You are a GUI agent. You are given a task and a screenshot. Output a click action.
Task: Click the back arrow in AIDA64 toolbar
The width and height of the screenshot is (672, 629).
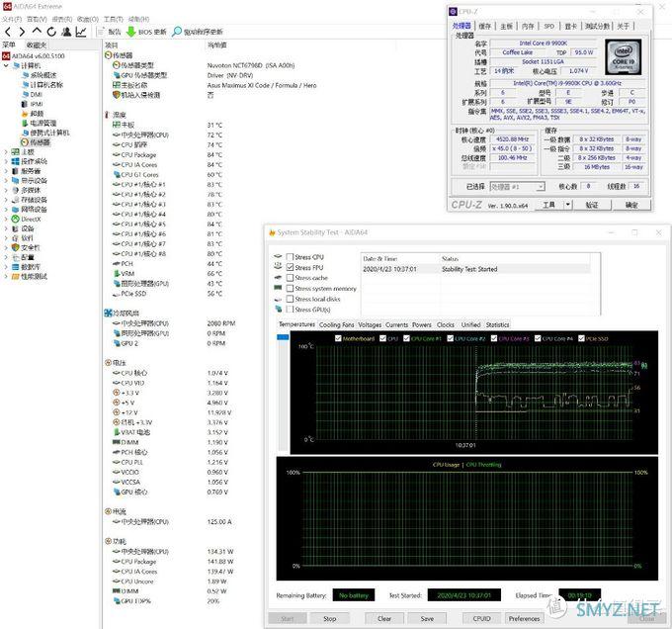point(8,32)
